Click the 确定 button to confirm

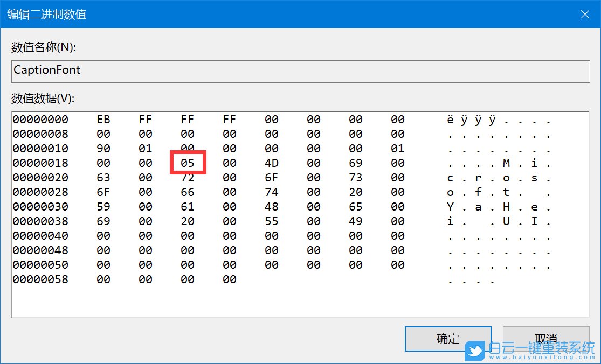point(447,339)
